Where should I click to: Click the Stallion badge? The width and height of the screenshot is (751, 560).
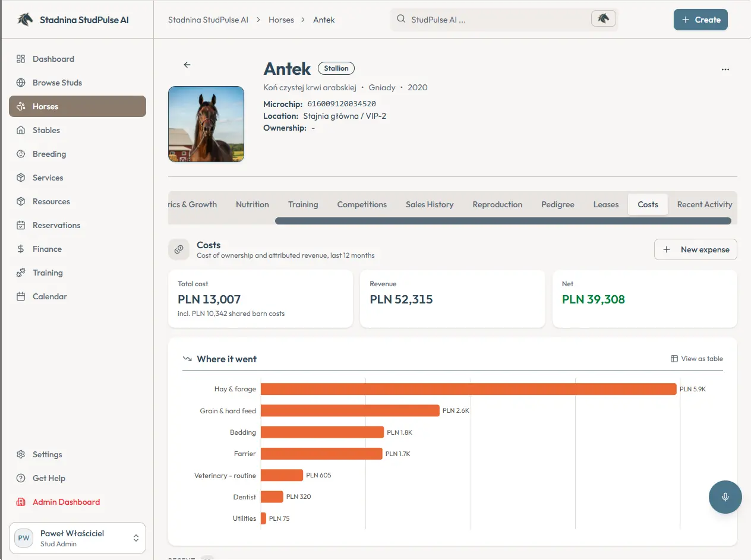336,68
